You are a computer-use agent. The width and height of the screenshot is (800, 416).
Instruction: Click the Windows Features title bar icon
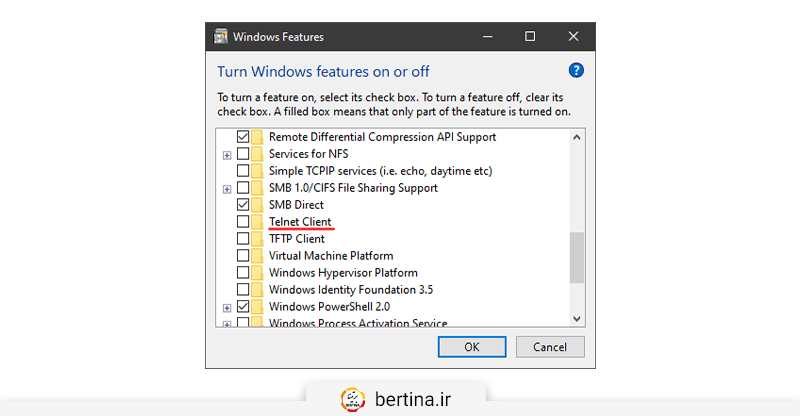point(220,37)
